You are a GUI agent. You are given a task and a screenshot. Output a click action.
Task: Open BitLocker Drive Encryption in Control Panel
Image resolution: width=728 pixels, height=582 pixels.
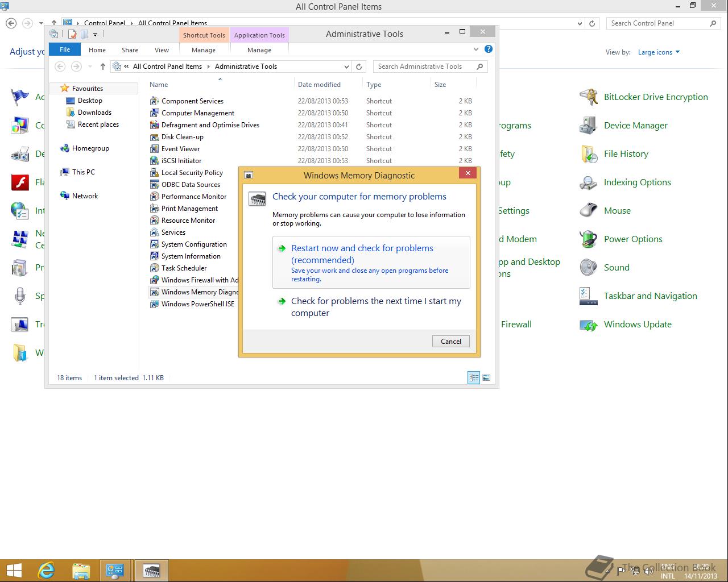[x=644, y=97]
